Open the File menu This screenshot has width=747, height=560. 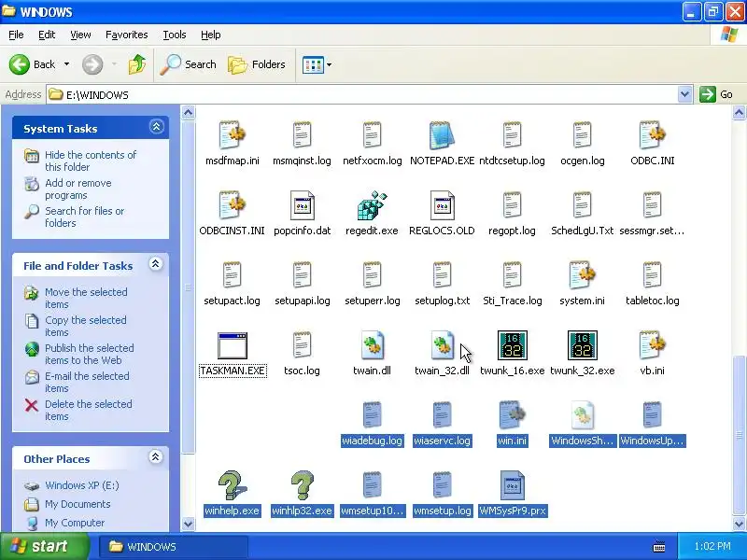point(16,35)
